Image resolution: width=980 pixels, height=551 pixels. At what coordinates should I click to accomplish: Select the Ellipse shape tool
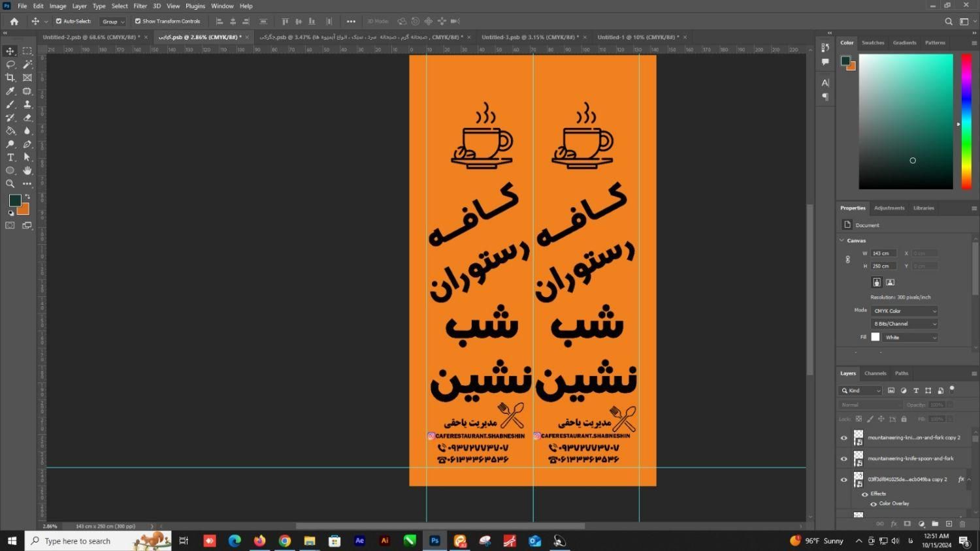coord(10,170)
